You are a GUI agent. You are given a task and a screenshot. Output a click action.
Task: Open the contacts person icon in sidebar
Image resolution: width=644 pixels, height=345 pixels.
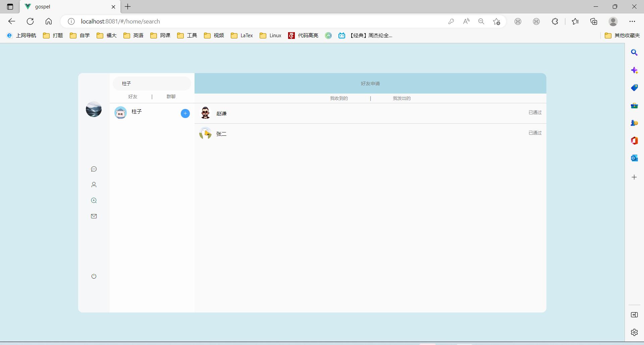point(94,185)
